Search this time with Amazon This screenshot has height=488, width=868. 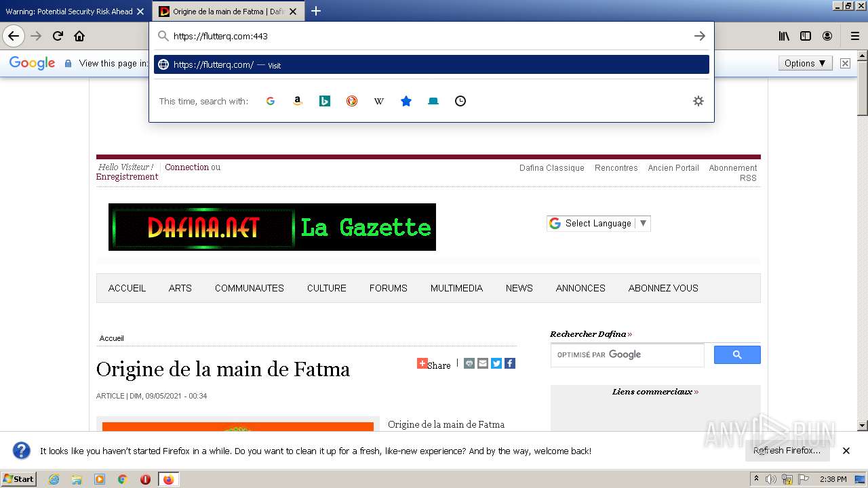click(297, 101)
